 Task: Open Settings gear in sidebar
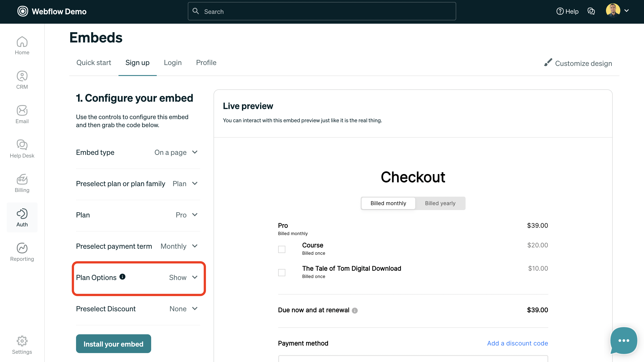[x=22, y=345]
